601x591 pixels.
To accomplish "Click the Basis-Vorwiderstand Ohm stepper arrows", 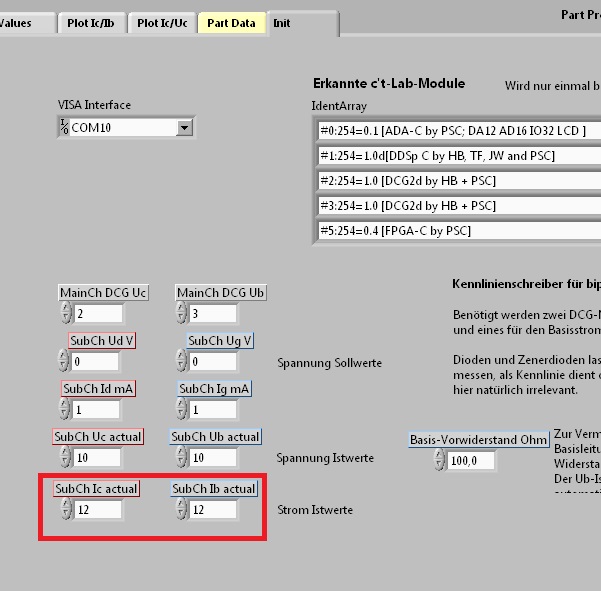I will [440, 460].
